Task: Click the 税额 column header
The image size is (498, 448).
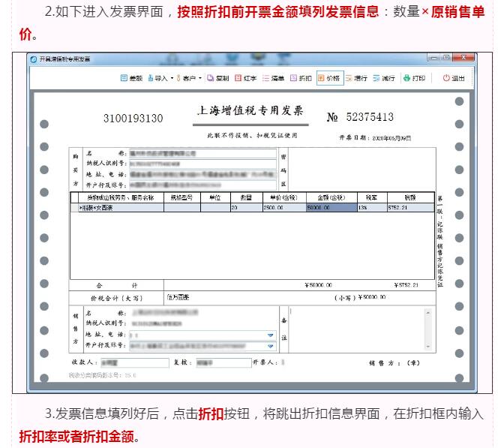Action: (x=411, y=197)
